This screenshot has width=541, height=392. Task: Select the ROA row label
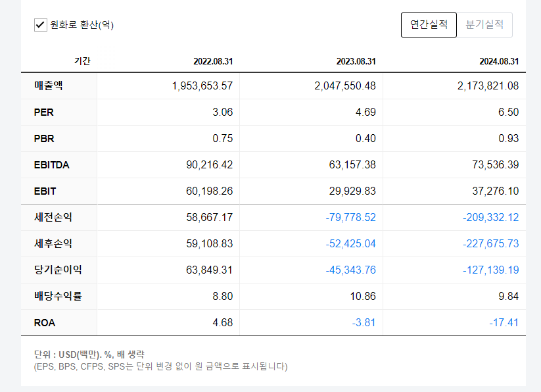[x=45, y=323]
